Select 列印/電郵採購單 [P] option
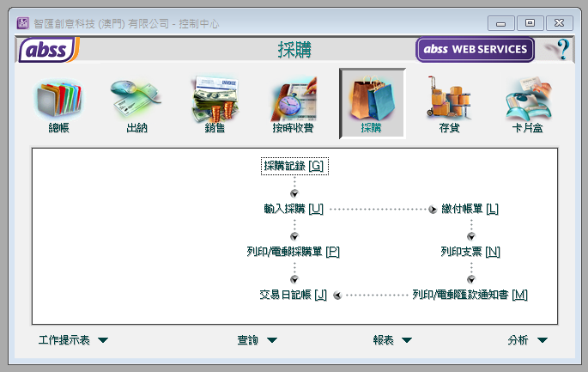The height and width of the screenshot is (372, 588). (294, 252)
